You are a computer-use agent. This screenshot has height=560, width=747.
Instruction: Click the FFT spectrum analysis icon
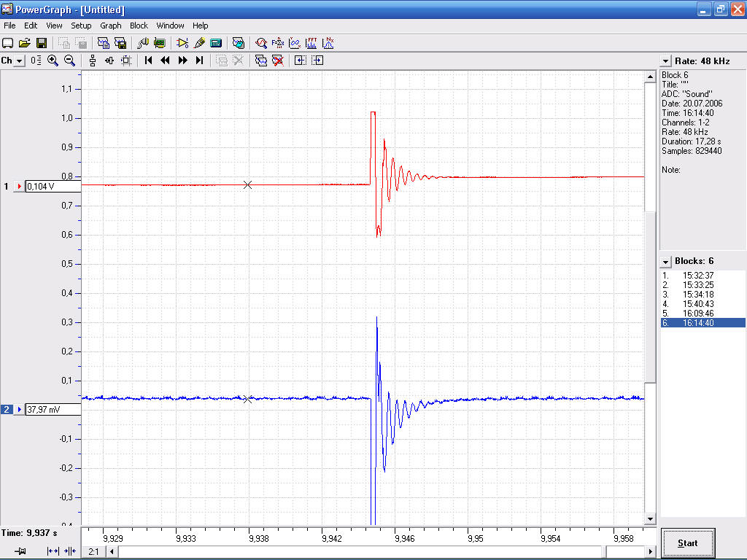point(311,43)
